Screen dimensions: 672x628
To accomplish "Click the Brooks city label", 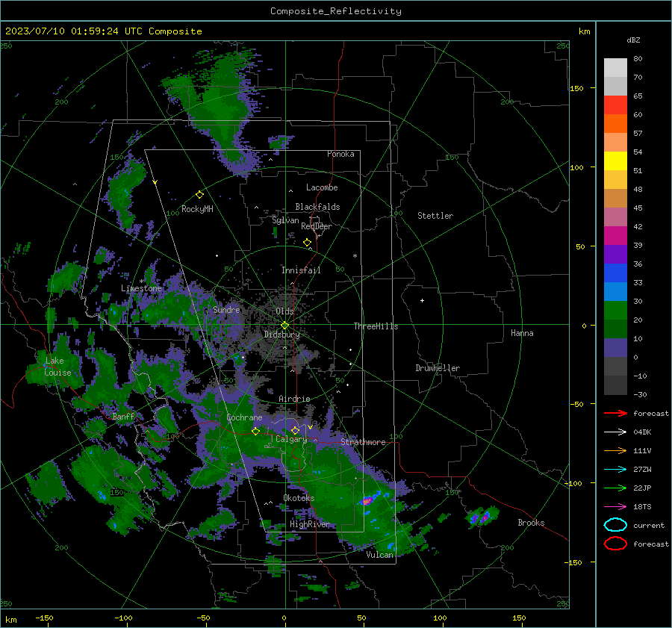I will pyautogui.click(x=531, y=523).
